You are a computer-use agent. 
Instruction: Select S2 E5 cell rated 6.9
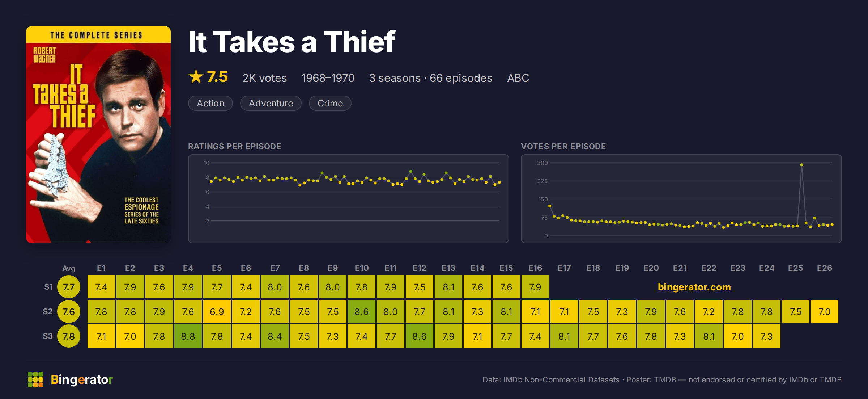tap(217, 312)
